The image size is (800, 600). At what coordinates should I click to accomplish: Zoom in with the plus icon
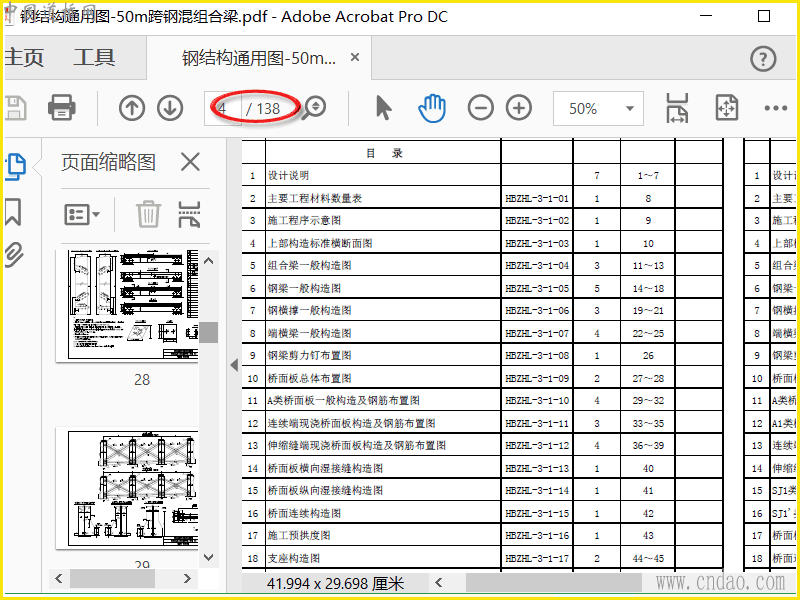click(x=519, y=108)
